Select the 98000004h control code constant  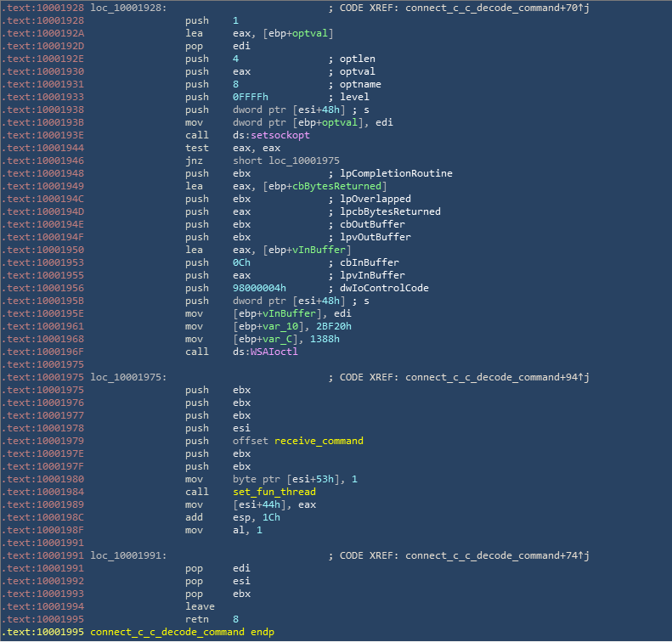click(259, 288)
